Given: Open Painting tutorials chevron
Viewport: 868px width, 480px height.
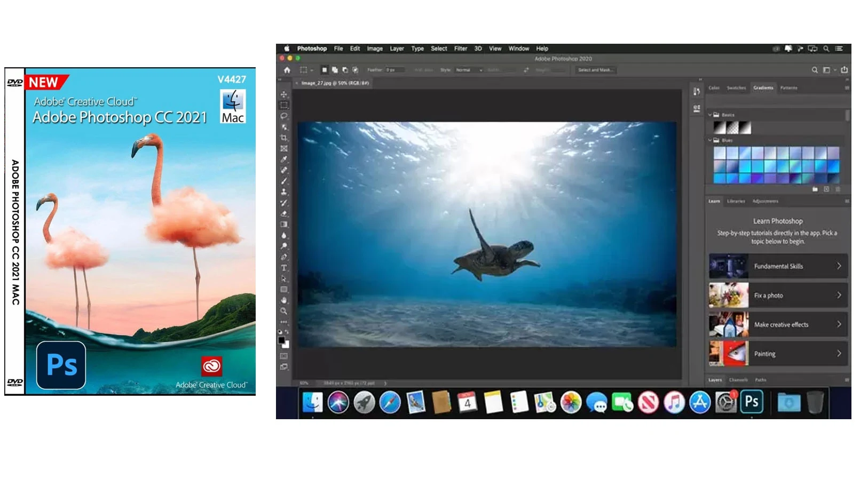Looking at the screenshot, I should coord(839,354).
